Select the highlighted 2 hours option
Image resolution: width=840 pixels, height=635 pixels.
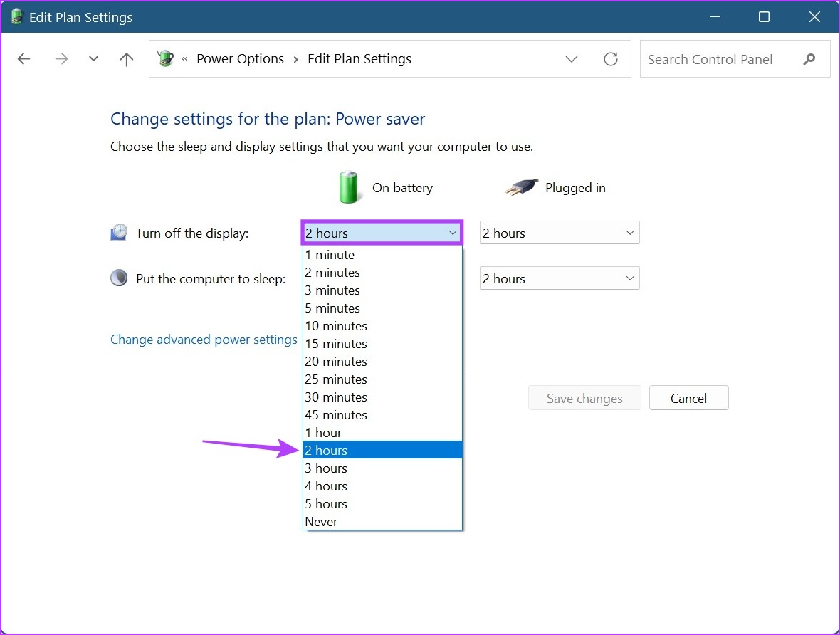point(382,450)
